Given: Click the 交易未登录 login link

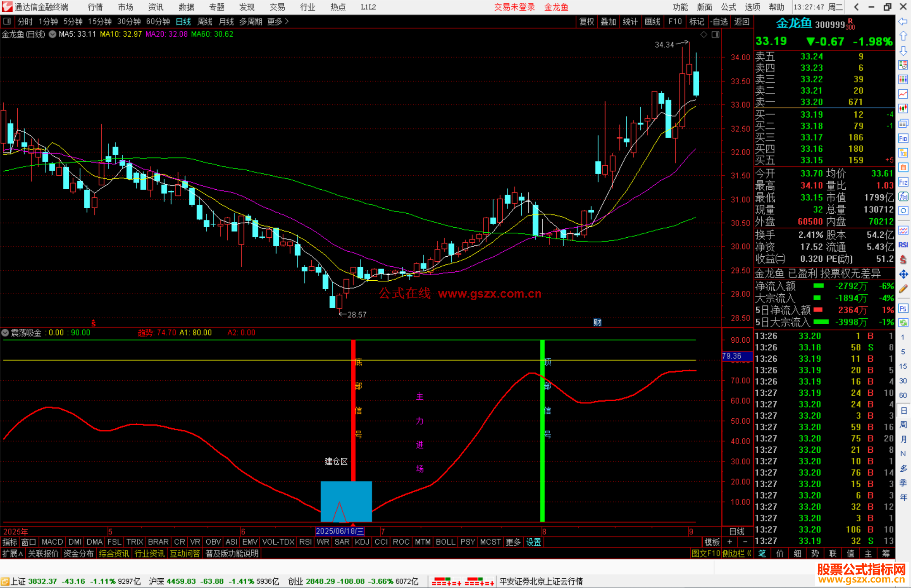Looking at the screenshot, I should click(x=515, y=7).
